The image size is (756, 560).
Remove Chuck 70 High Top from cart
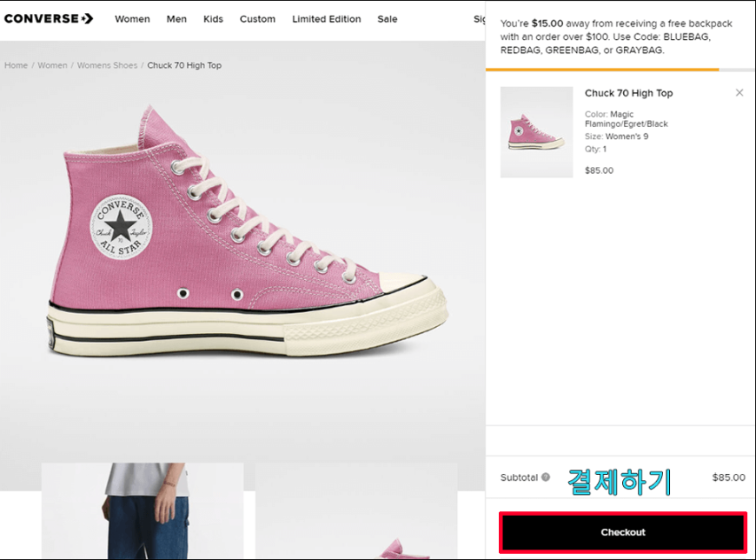[x=739, y=93]
